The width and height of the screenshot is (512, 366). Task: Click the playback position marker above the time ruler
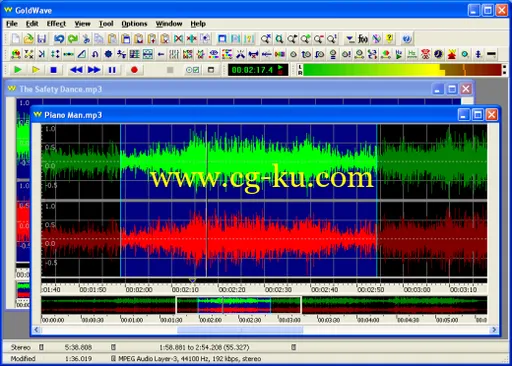(x=193, y=280)
